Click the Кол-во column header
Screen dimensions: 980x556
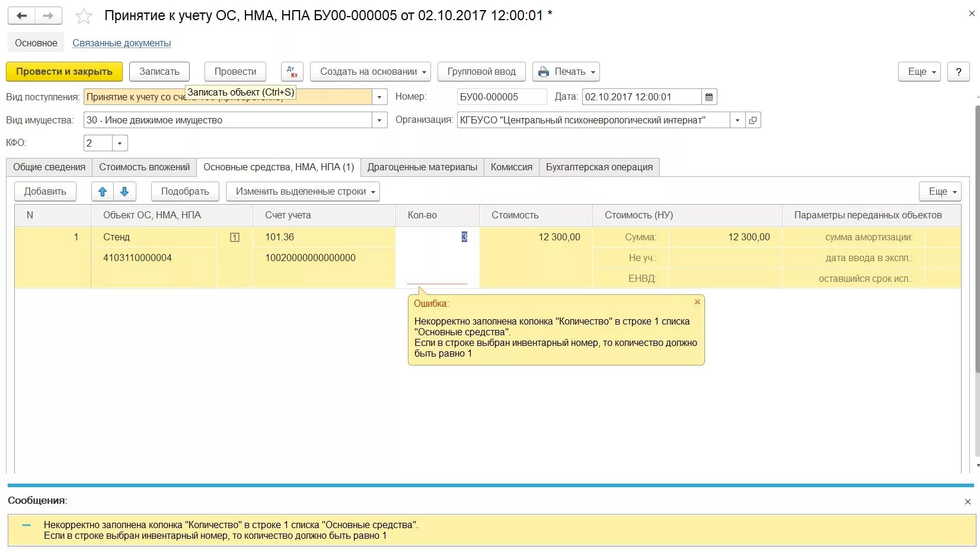coord(438,215)
